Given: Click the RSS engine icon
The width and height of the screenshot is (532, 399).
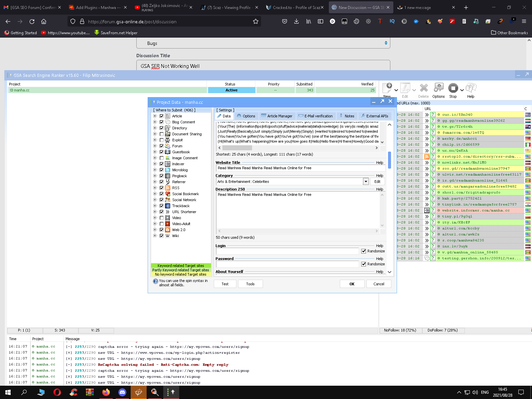Looking at the screenshot, I should [168, 188].
